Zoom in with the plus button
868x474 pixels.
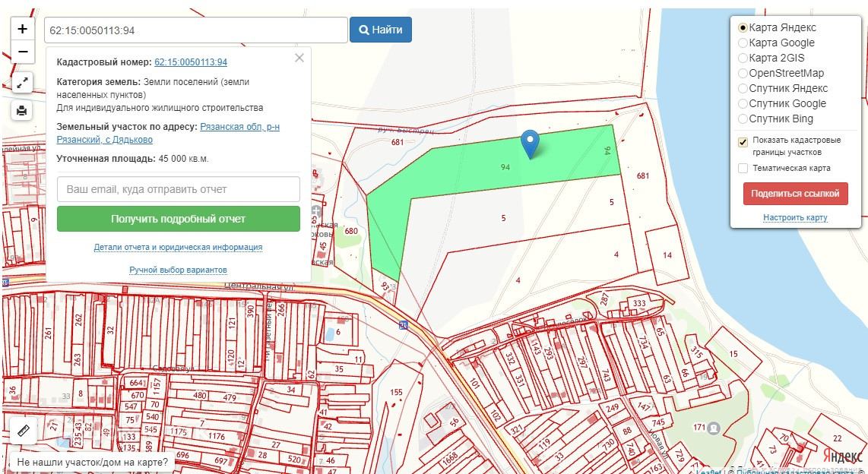23,29
